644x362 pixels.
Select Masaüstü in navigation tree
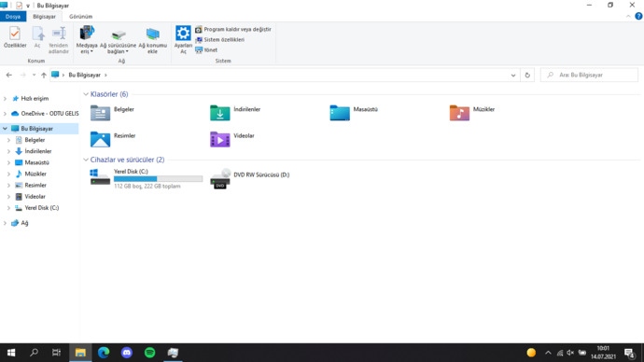coord(36,162)
